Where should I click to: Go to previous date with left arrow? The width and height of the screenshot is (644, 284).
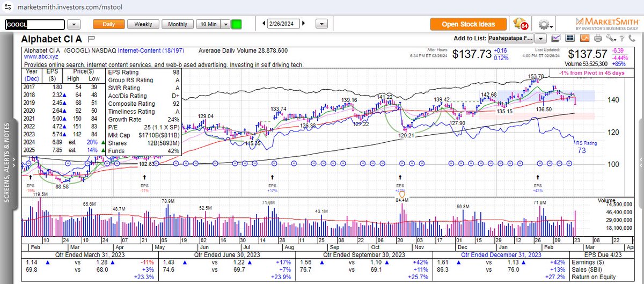pyautogui.click(x=264, y=24)
